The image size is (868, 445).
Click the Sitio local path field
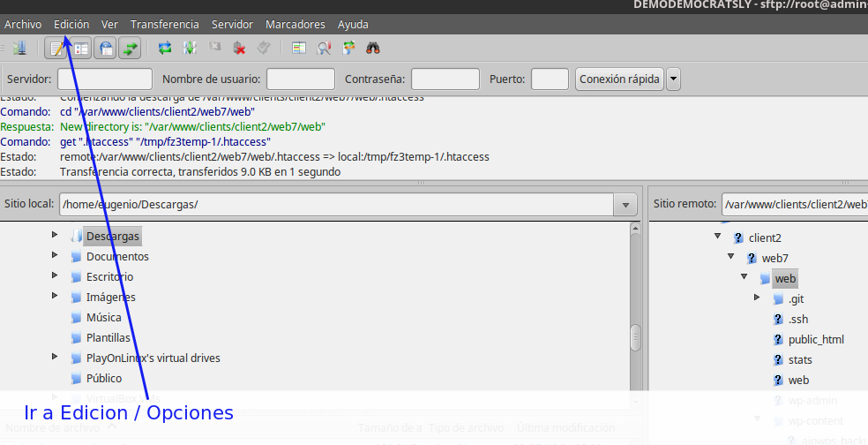[x=337, y=205]
